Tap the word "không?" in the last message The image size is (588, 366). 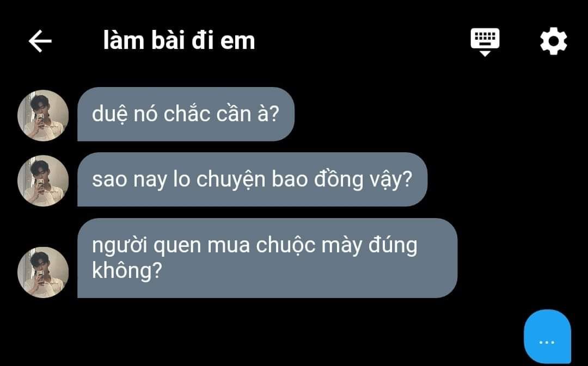[127, 270]
